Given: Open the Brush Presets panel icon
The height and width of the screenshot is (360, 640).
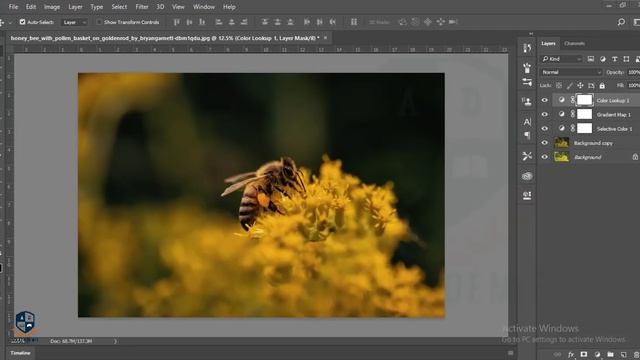Looking at the screenshot, I should click(527, 67).
